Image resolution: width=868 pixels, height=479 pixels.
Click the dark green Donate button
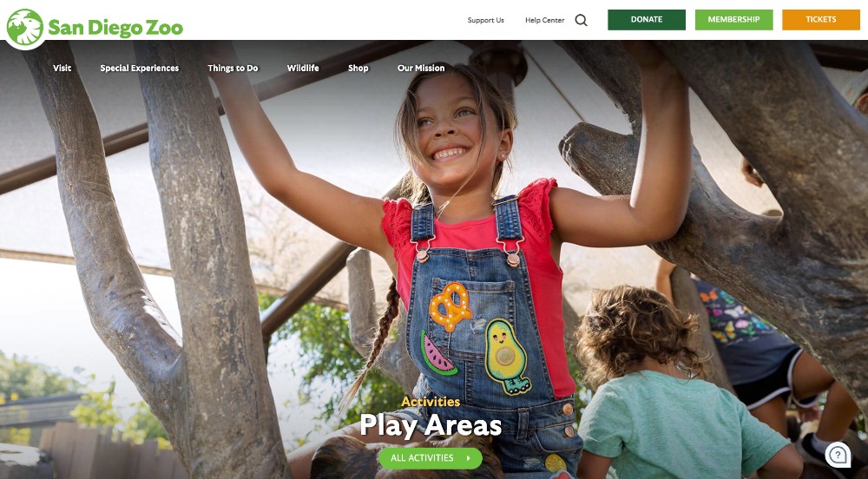tap(647, 19)
